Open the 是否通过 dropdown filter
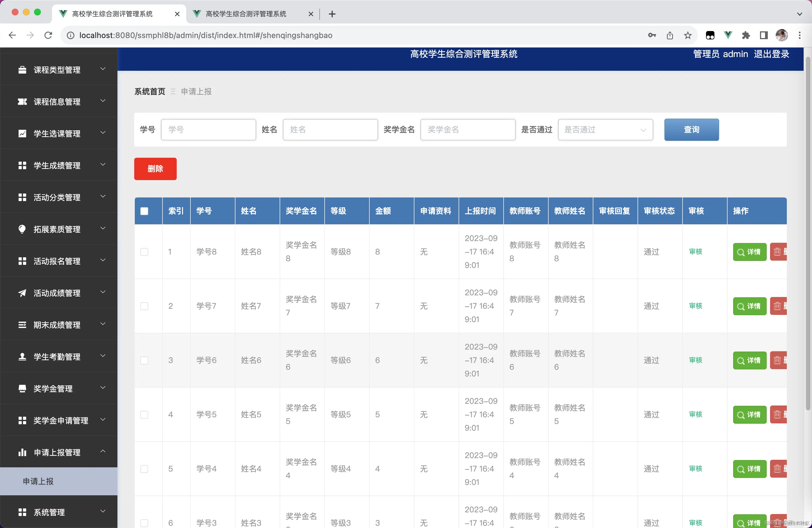The image size is (812, 528). (605, 130)
